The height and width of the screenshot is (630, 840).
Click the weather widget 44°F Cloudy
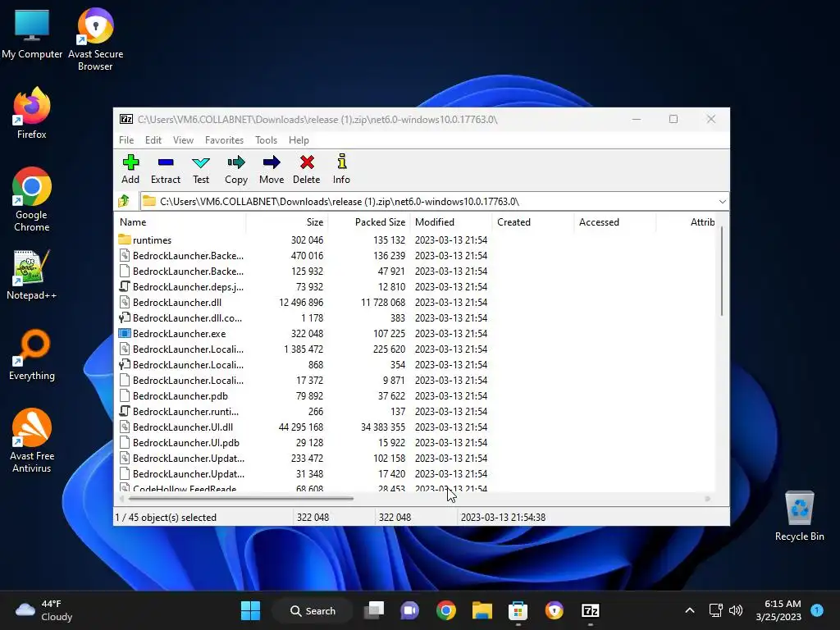[x=44, y=610]
